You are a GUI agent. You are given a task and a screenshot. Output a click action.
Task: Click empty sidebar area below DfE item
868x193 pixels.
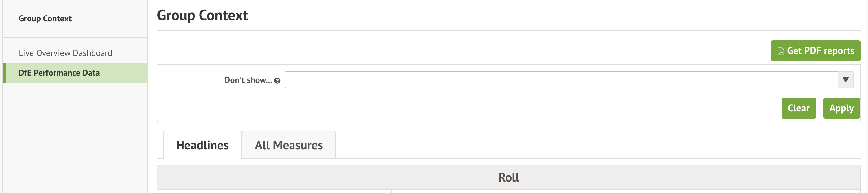click(x=75, y=135)
